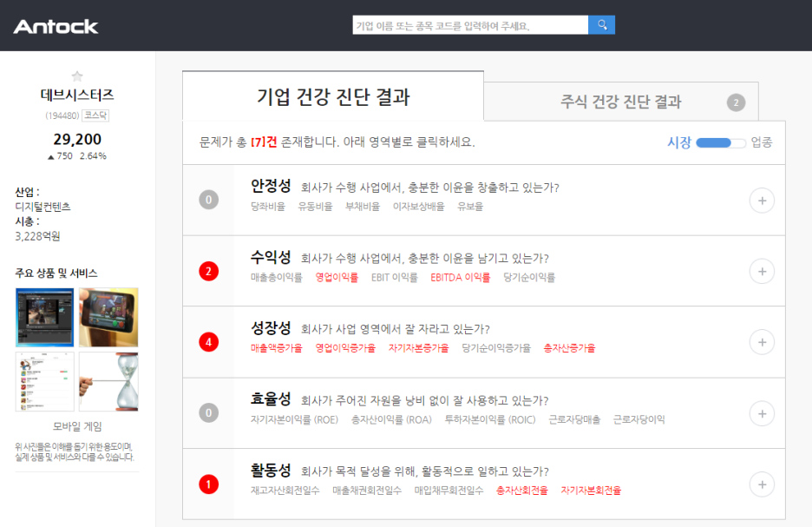The height and width of the screenshot is (527, 812).
Task: Click the 수익성 heading
Action: click(271, 256)
